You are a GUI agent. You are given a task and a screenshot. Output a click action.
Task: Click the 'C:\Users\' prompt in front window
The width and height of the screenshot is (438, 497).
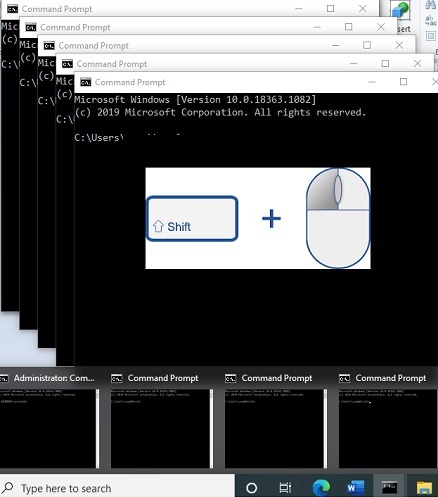click(x=99, y=138)
